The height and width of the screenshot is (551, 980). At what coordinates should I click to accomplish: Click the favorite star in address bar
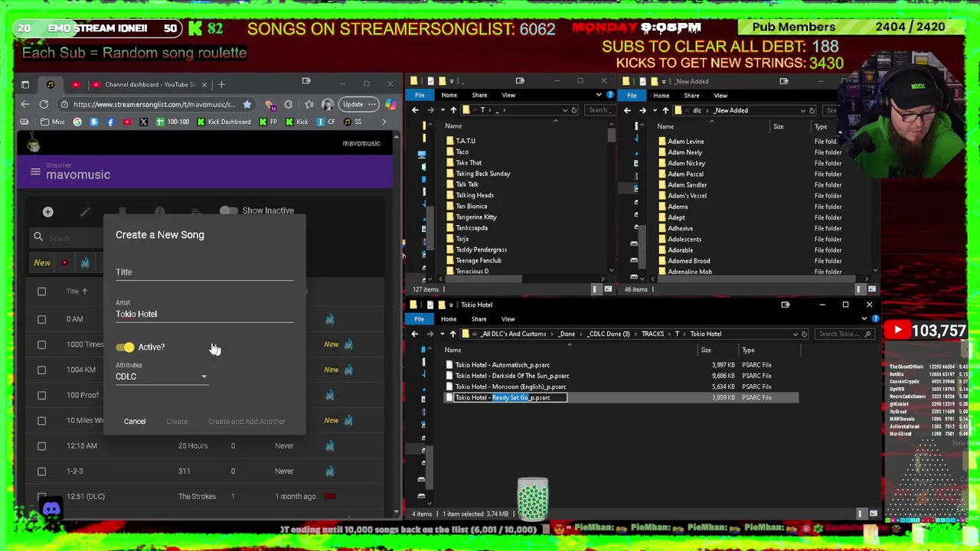[247, 104]
